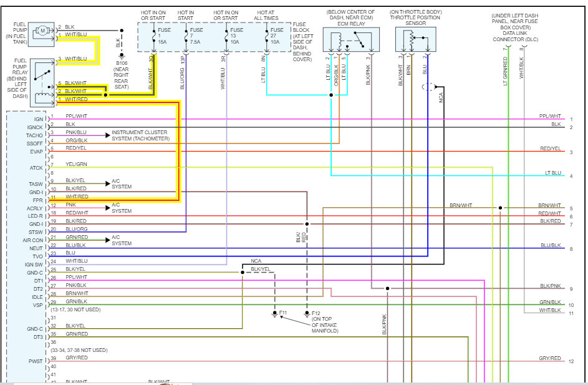Screen dimensions: 588x385
Task: Click the '(13-17, 30 NOT USED)' note
Action: [75, 309]
